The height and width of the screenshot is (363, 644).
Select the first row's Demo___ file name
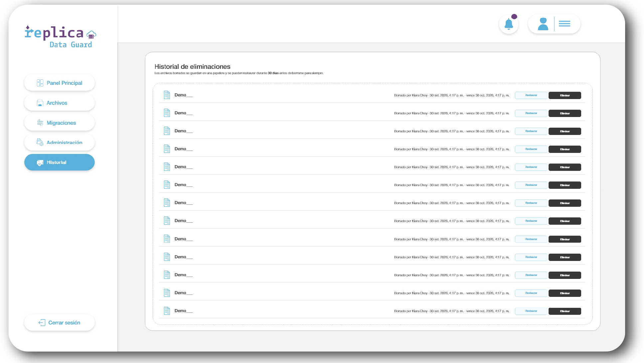pyautogui.click(x=184, y=95)
